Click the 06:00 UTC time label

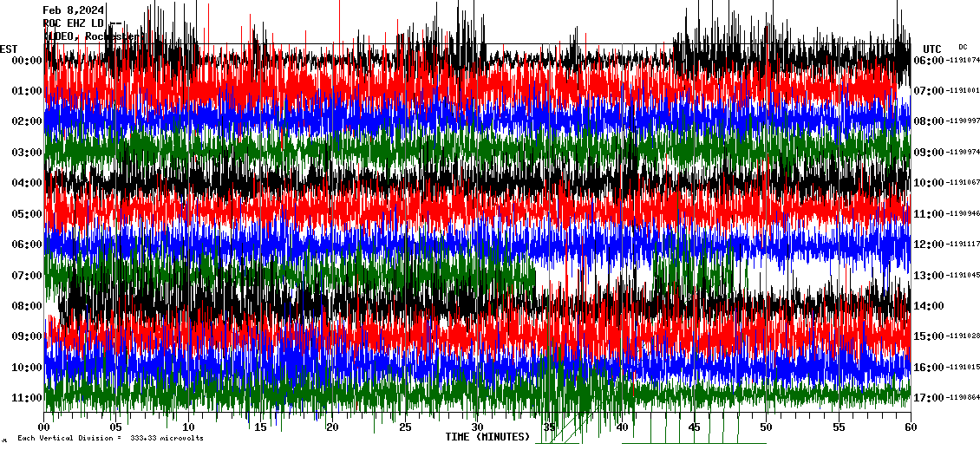coord(929,60)
